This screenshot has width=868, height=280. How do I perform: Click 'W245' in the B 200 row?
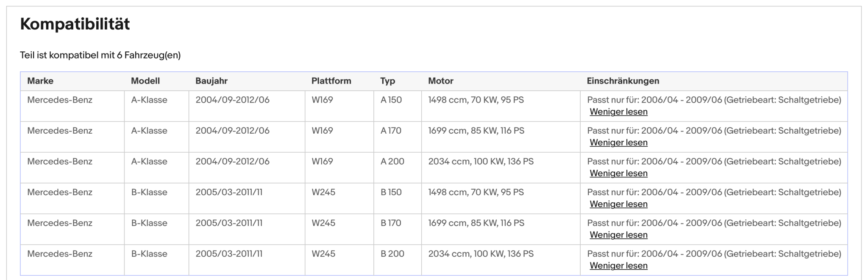point(323,254)
